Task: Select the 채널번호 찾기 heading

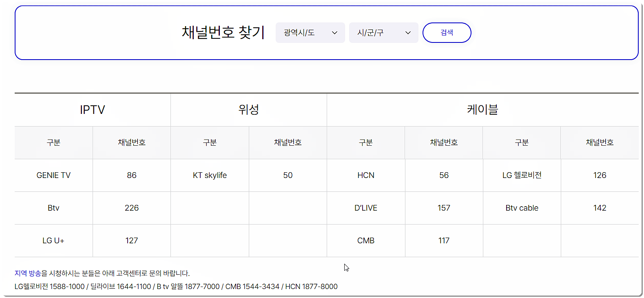Action: click(224, 32)
